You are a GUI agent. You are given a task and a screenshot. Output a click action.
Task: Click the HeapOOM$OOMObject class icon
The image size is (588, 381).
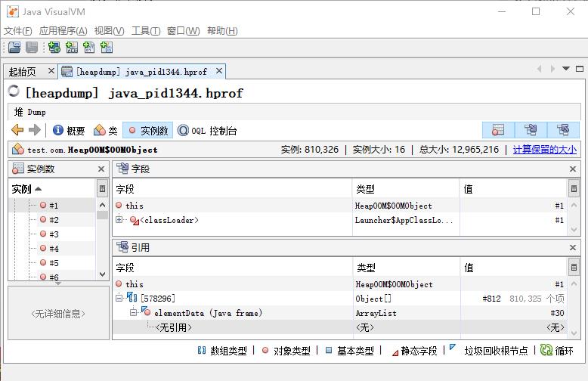pyautogui.click(x=17, y=149)
